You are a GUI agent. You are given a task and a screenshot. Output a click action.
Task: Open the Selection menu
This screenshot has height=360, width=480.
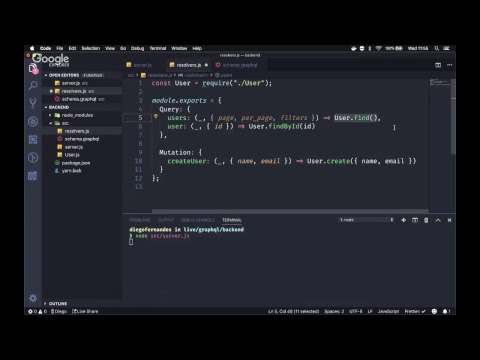[91, 48]
